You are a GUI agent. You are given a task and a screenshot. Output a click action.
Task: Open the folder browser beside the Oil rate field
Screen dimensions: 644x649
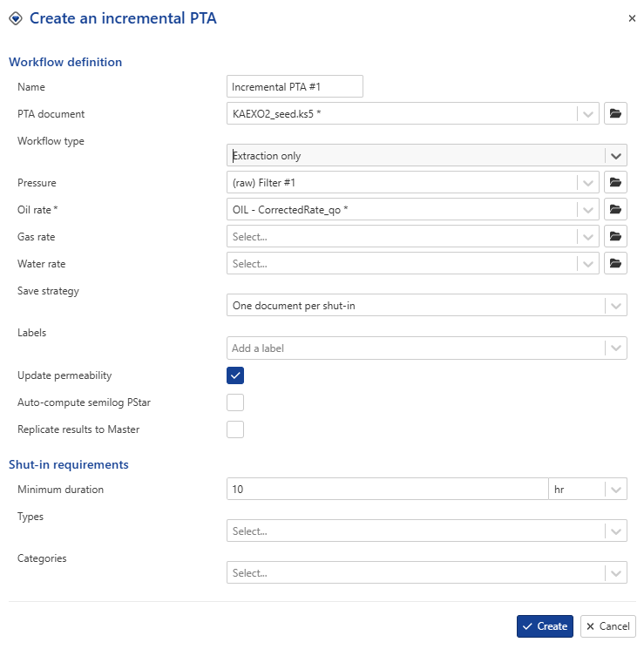(x=615, y=209)
